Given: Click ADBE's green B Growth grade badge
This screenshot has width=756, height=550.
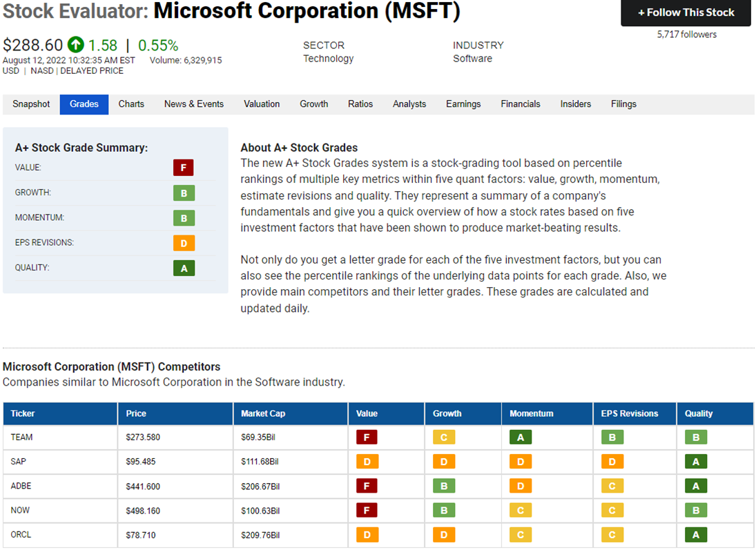Looking at the screenshot, I should tap(444, 486).
